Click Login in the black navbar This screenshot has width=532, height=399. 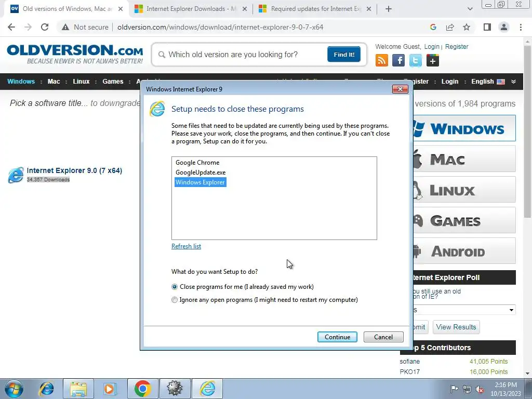[x=449, y=82]
